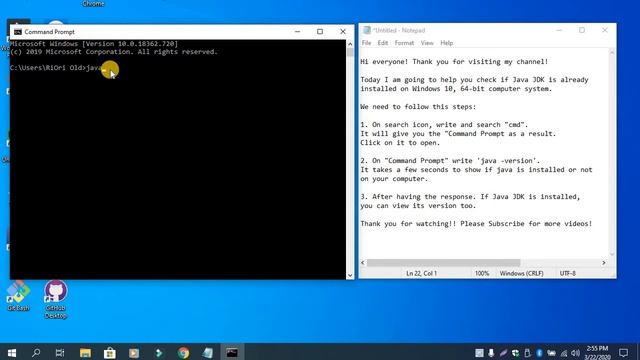Minimize the Notepad window

[559, 30]
